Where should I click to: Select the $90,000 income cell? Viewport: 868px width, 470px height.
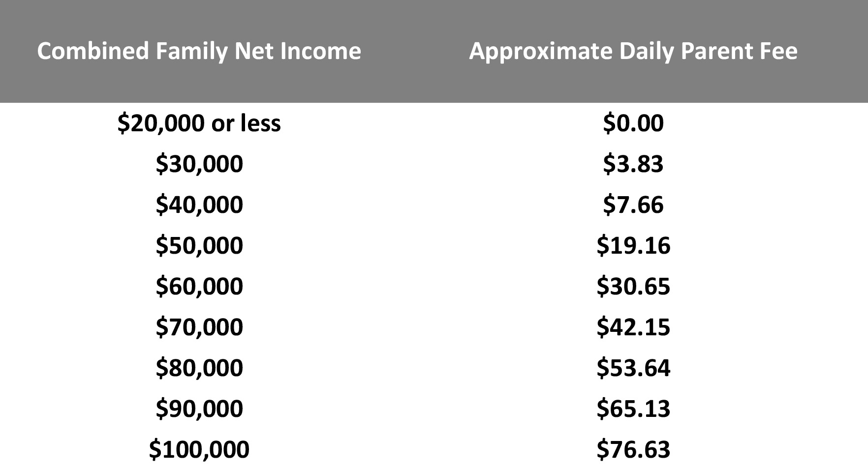[199, 409]
